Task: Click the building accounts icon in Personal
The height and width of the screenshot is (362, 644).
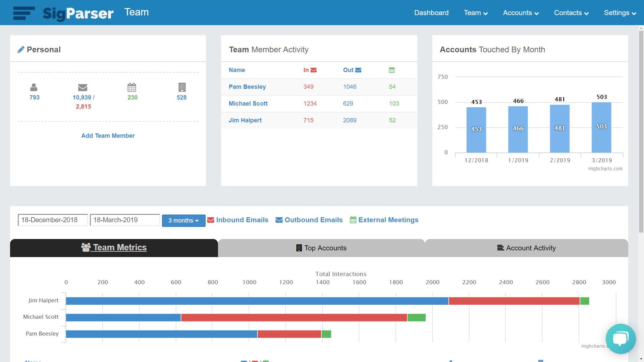Action: pos(182,87)
